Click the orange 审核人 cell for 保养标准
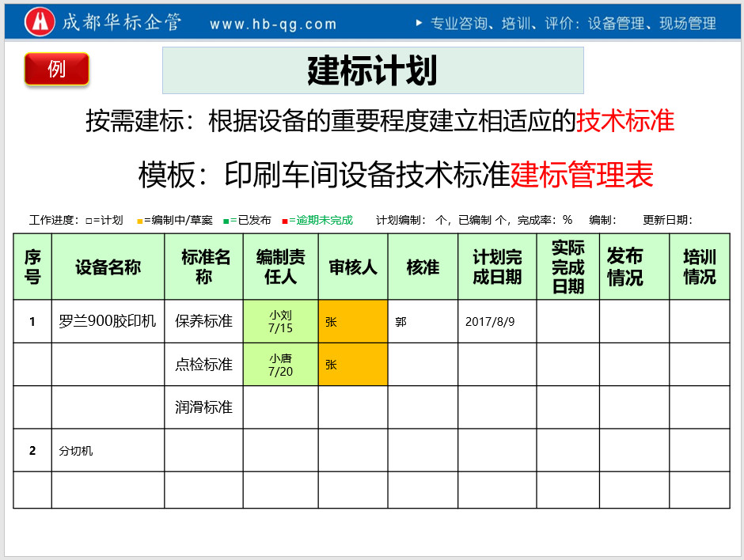The image size is (744, 560). pos(353,321)
